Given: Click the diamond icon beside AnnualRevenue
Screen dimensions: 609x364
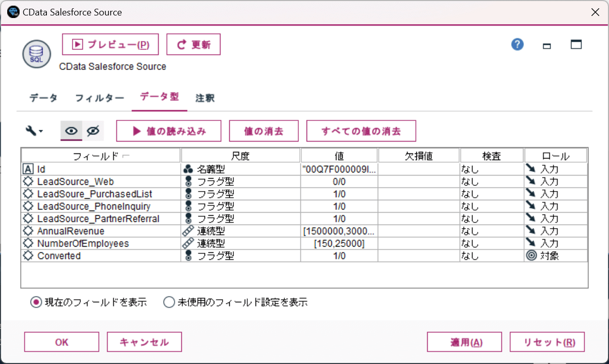Looking at the screenshot, I should click(28, 231).
